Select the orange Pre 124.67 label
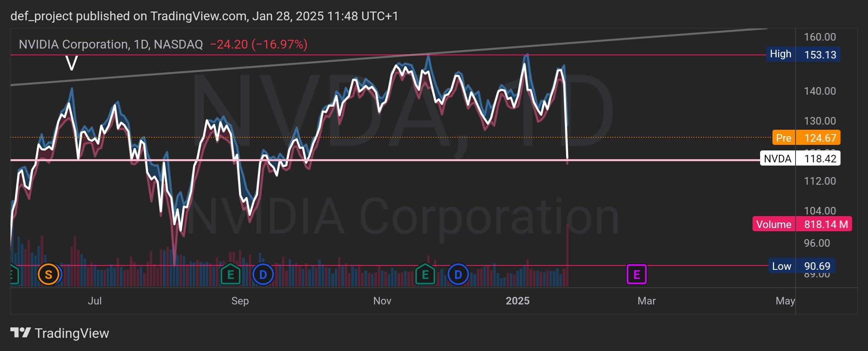The width and height of the screenshot is (868, 351). [806, 138]
